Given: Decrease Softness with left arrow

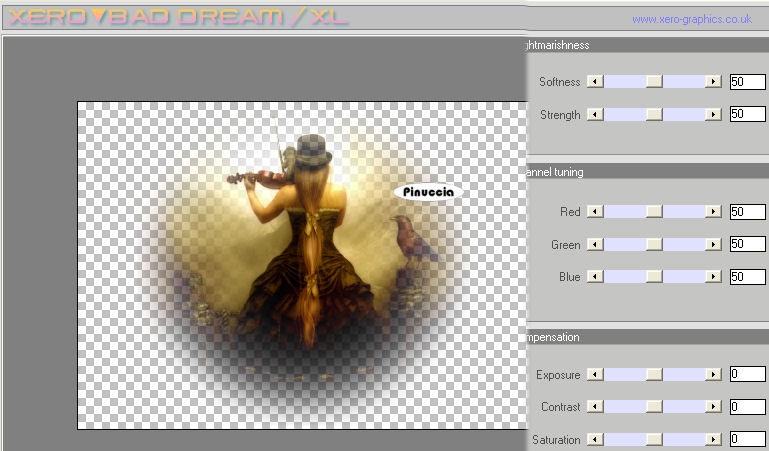Looking at the screenshot, I should coord(595,81).
